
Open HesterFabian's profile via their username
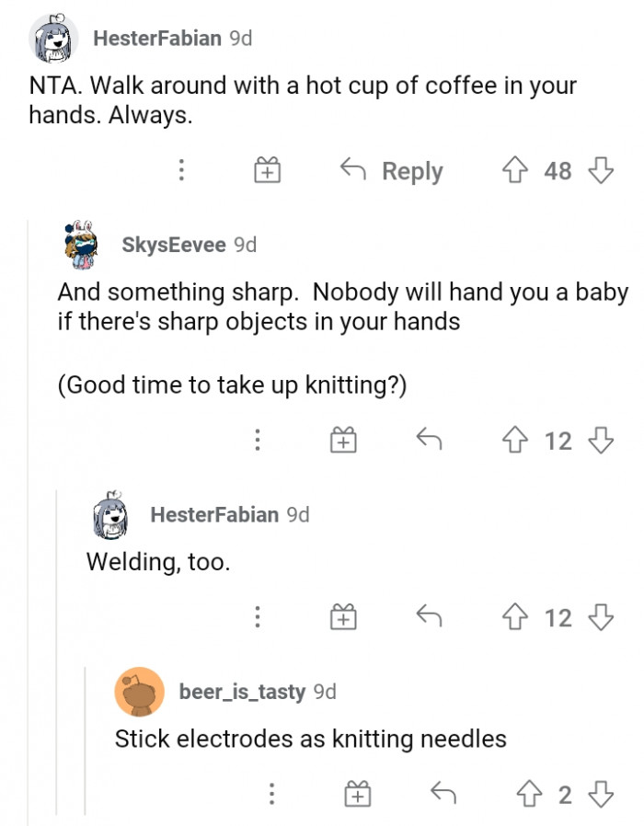click(x=153, y=39)
